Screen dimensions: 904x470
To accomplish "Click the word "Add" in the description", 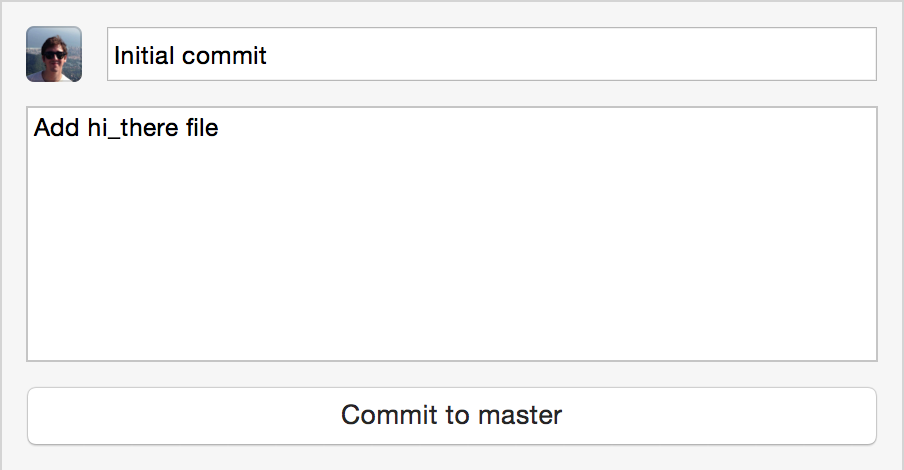I will (x=56, y=128).
